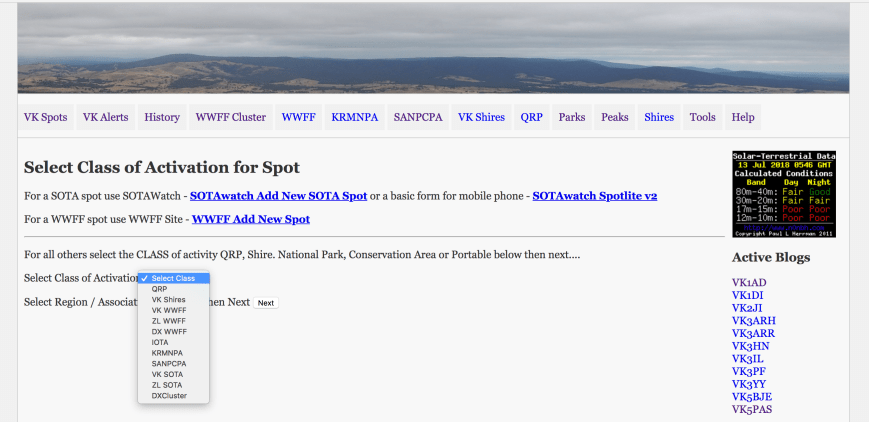The image size is (869, 422).
Task: Go to the WWFF Cluster tab
Action: pyautogui.click(x=230, y=117)
